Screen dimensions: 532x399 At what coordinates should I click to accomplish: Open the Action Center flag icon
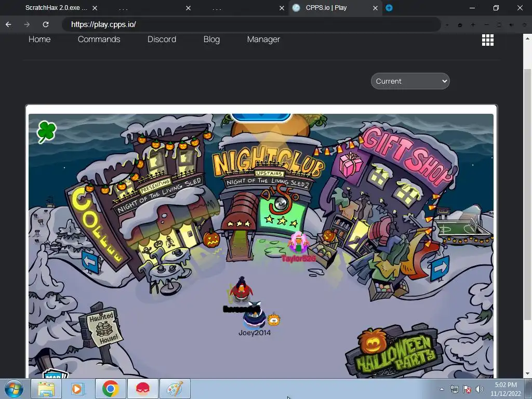pos(467,389)
